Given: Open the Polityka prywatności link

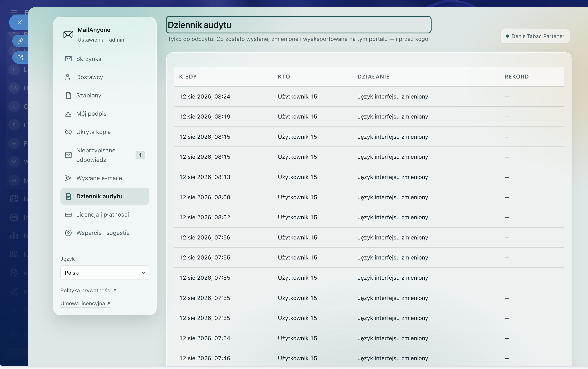Looking at the screenshot, I should point(89,290).
